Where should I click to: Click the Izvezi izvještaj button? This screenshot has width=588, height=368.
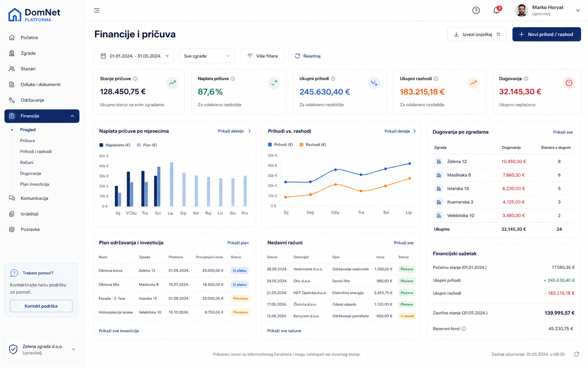point(477,34)
